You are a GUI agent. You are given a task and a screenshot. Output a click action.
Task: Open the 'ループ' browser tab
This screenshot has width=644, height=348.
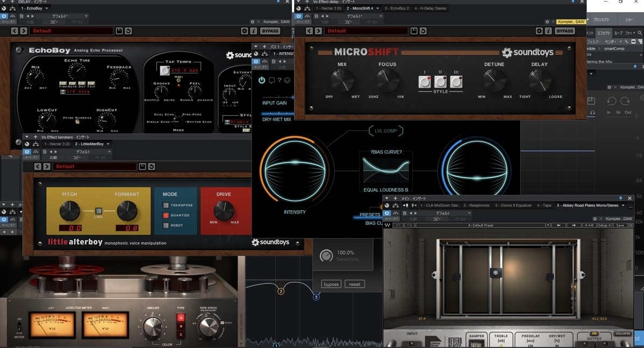(618, 33)
